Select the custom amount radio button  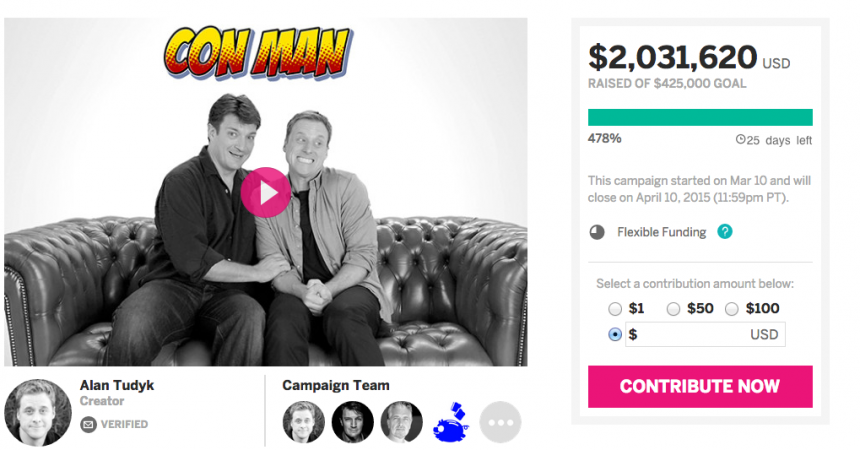tap(614, 335)
